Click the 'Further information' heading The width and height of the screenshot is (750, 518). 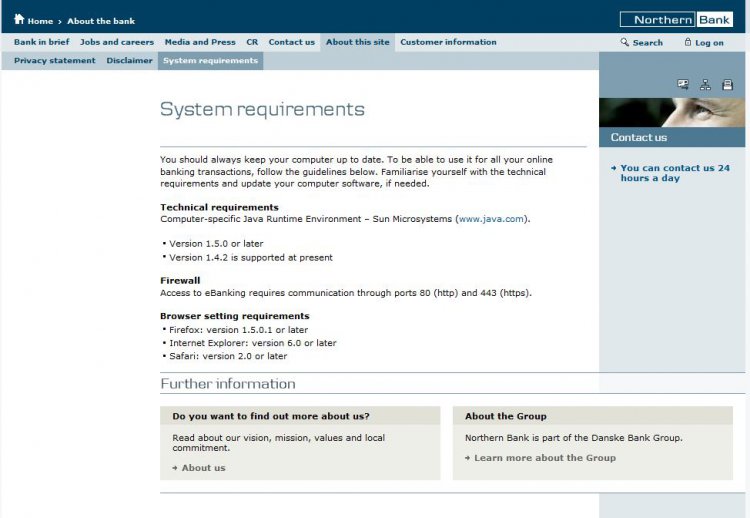point(228,384)
